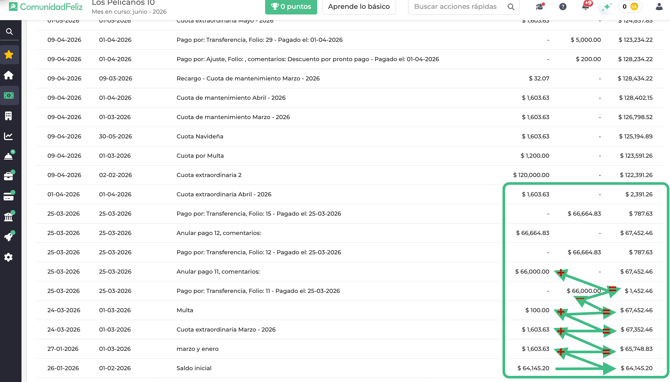The width and height of the screenshot is (670, 382).
Task: Go to home icon in sidebar
Action: point(9,75)
